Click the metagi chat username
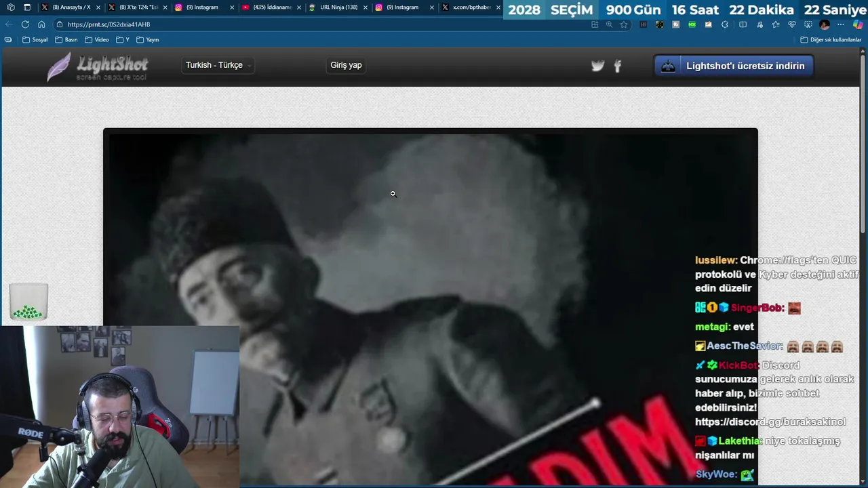Screen dimensions: 868x488 click(711, 327)
